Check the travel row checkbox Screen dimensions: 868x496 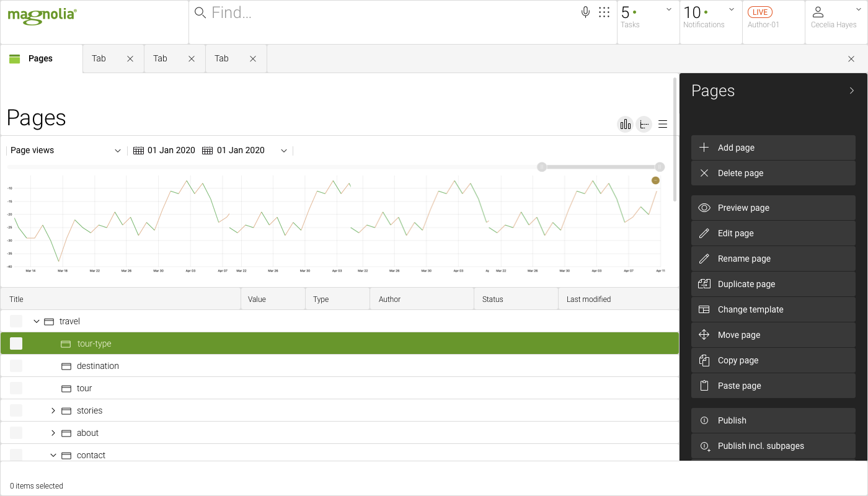15,321
